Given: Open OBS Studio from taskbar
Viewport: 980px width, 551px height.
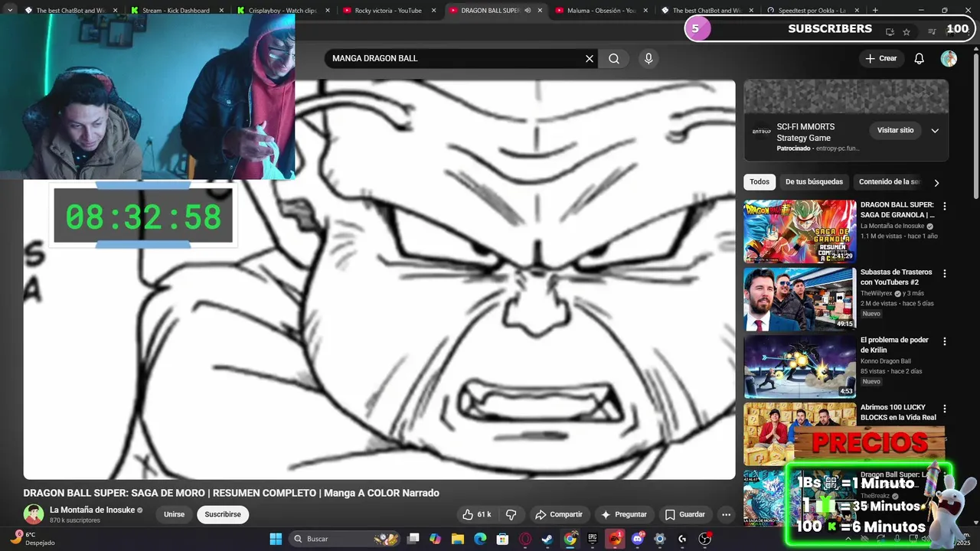Looking at the screenshot, I should (705, 539).
